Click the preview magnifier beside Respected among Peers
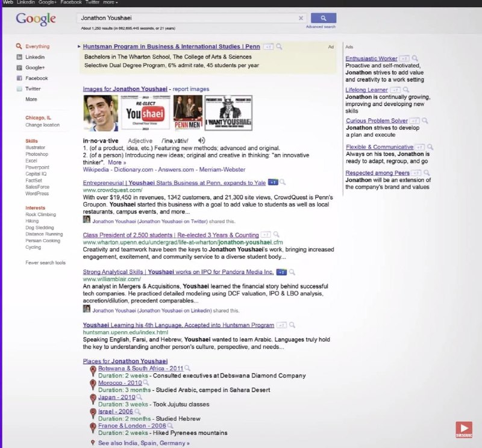The image size is (482, 448). [x=427, y=173]
